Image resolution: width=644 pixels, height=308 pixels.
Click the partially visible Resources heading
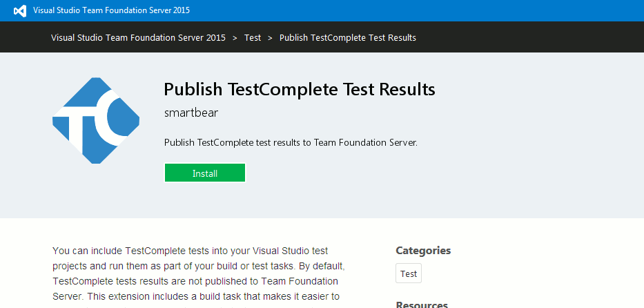click(x=422, y=305)
